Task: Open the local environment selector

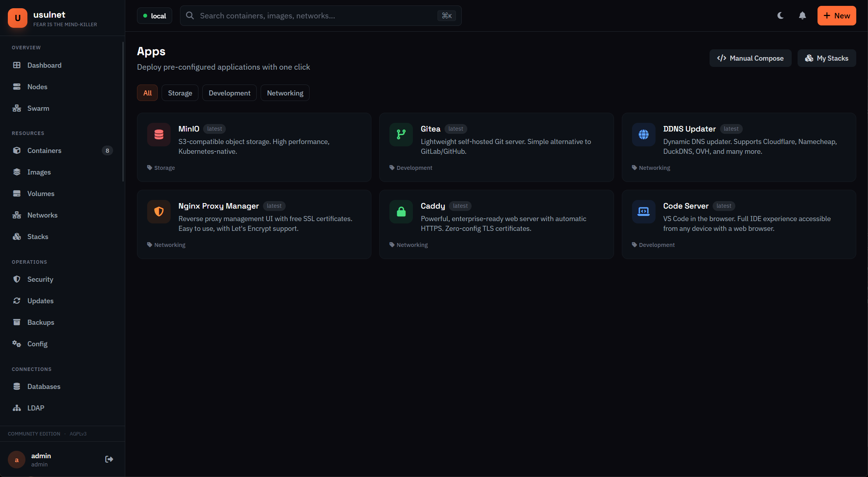Action: click(x=154, y=16)
